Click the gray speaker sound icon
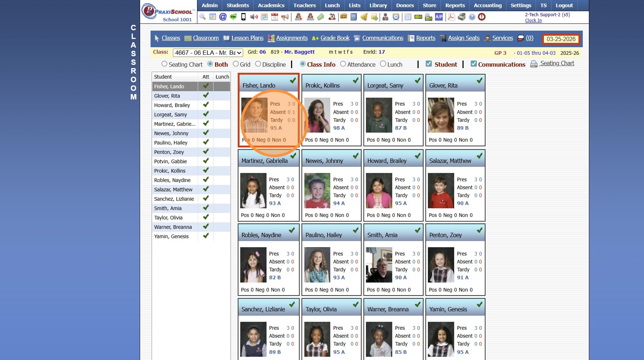This screenshot has height=360, width=644. 254,17
